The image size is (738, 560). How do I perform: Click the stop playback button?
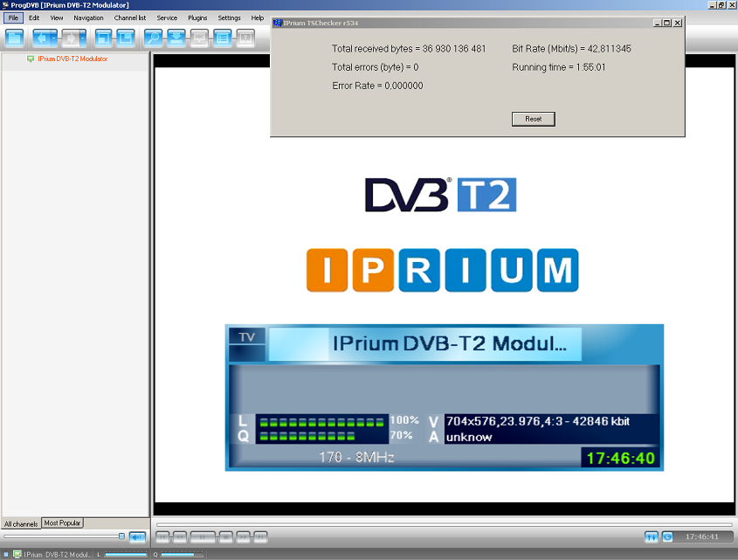tap(226, 536)
